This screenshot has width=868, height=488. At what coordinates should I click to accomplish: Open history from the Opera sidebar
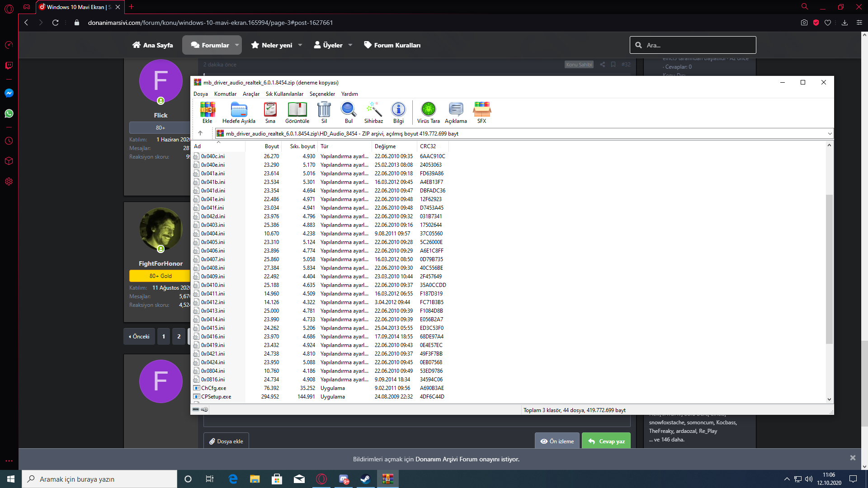tap(9, 141)
